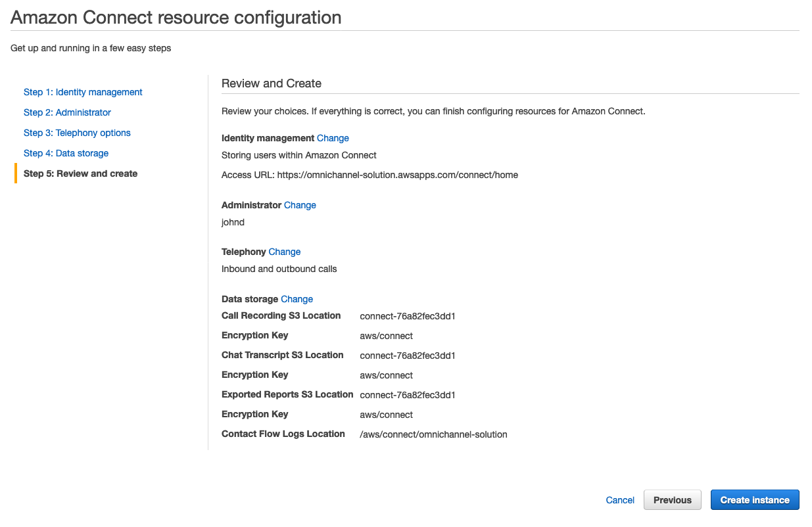
Task: Select administrator name johnd
Action: point(233,222)
